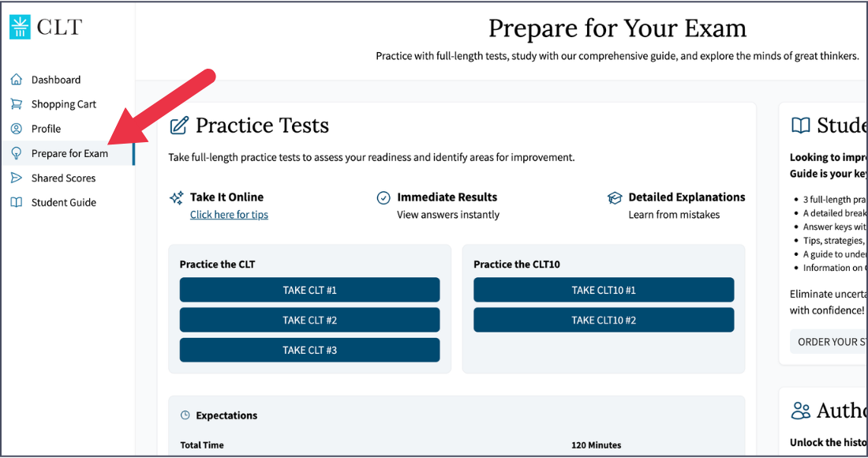Click the CLT logo icon
This screenshot has width=868, height=458.
tap(20, 27)
